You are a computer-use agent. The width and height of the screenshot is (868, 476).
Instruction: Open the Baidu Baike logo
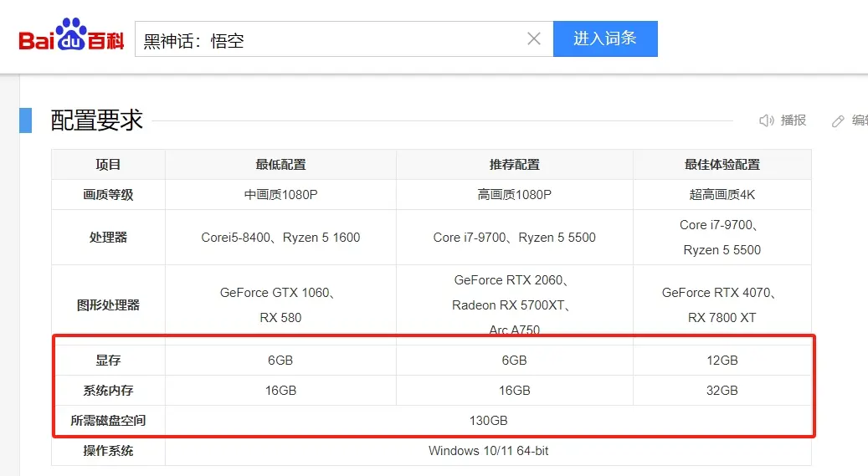click(71, 35)
